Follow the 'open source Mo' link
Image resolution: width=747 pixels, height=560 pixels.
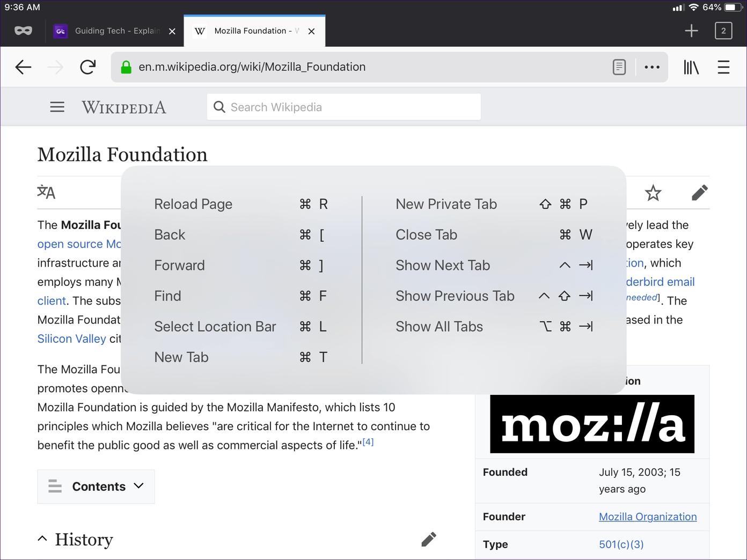click(79, 244)
